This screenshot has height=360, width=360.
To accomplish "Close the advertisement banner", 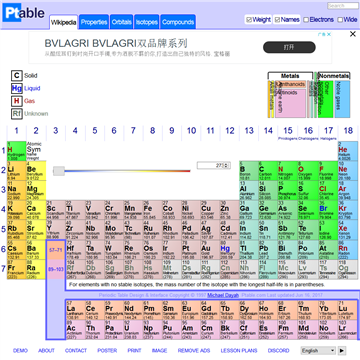I will pos(353,34).
